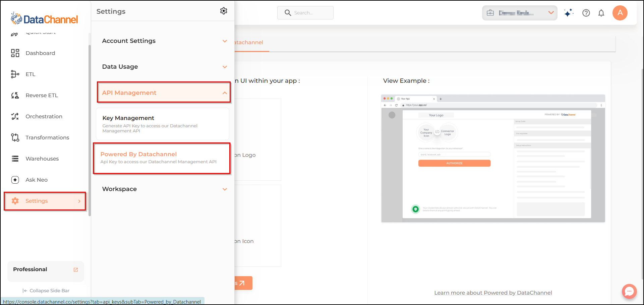
Task: Click into the Search field
Action: click(x=305, y=13)
